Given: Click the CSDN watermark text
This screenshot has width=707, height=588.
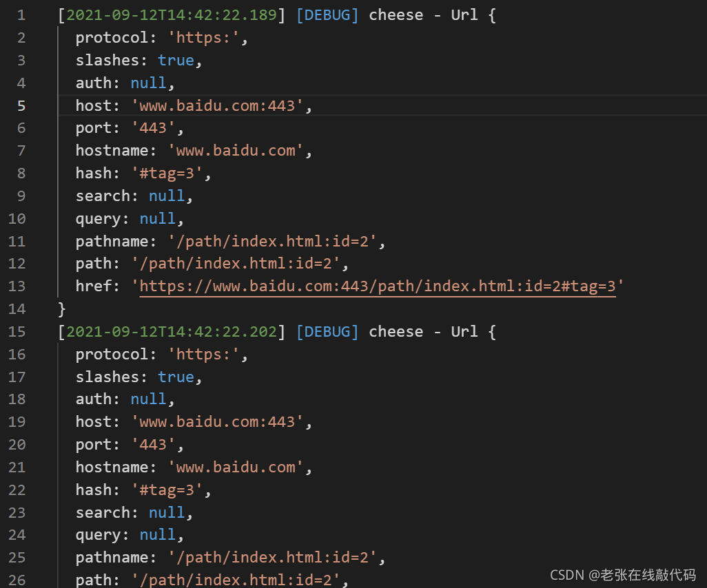Looking at the screenshot, I should 623,575.
